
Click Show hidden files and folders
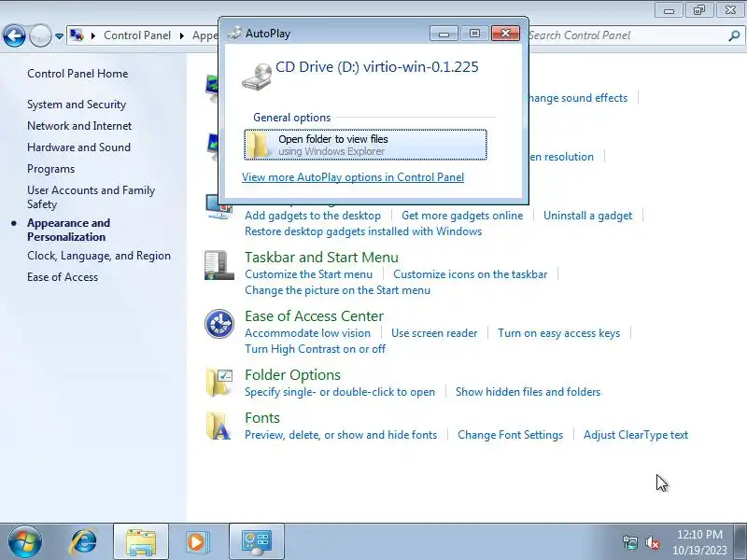click(x=528, y=392)
